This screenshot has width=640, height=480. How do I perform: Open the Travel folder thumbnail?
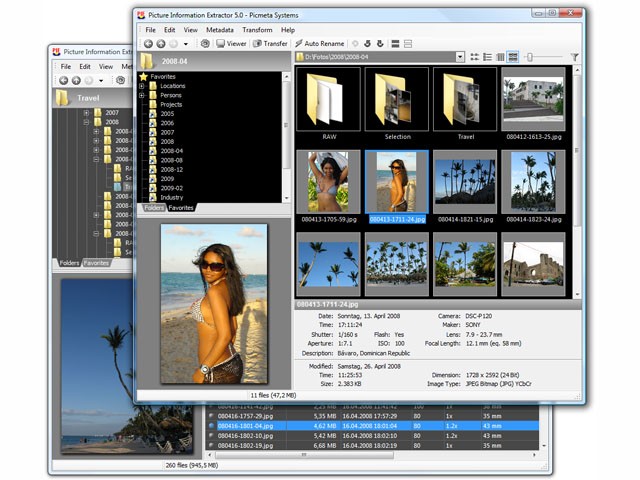[x=465, y=99]
